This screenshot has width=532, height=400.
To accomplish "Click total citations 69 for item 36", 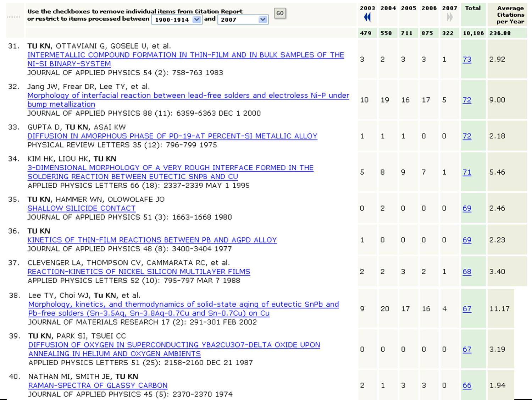I will point(467,240).
